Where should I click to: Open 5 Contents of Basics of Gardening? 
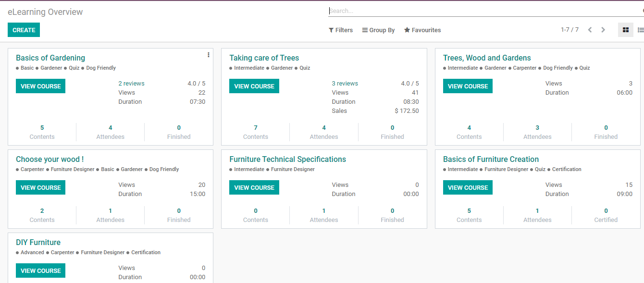click(42, 132)
